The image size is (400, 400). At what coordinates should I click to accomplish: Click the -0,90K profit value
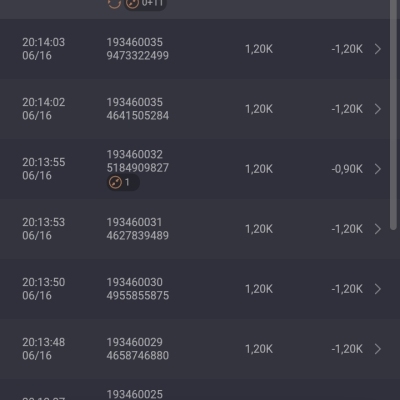pyautogui.click(x=347, y=169)
